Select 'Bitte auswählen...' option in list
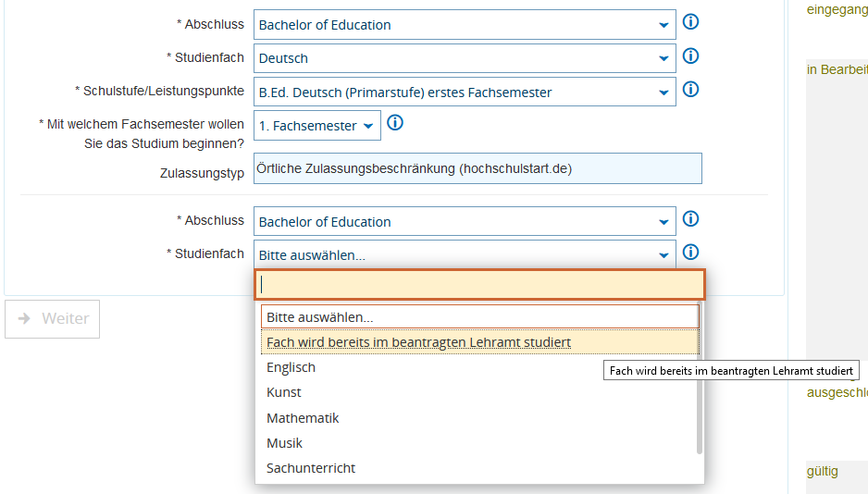868x494 pixels. [480, 317]
